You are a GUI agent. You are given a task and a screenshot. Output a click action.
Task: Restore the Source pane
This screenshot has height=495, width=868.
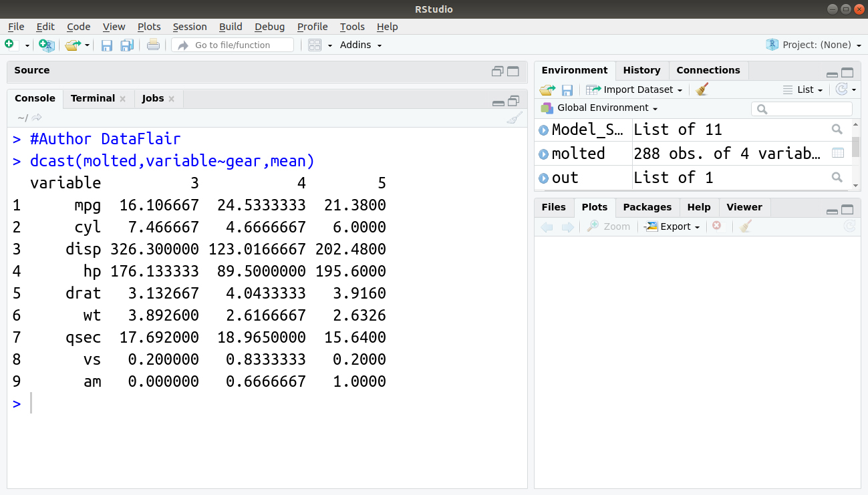click(x=498, y=71)
